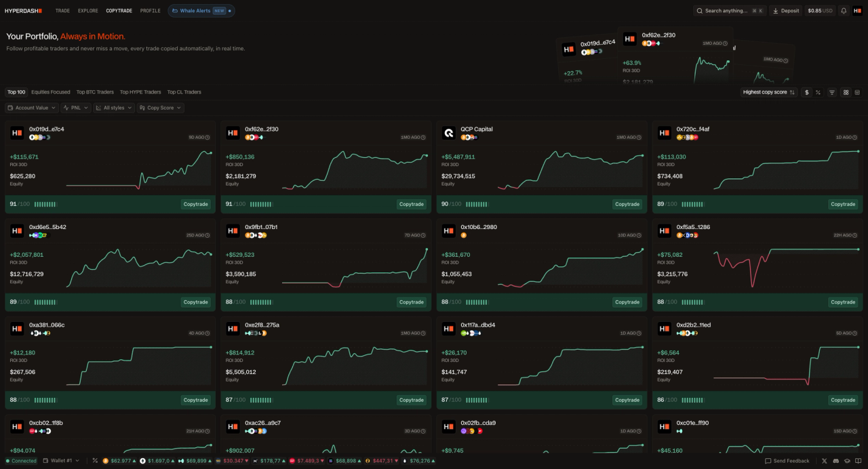Open the graduation cap learn icon
This screenshot has width=868, height=469.
847,461
